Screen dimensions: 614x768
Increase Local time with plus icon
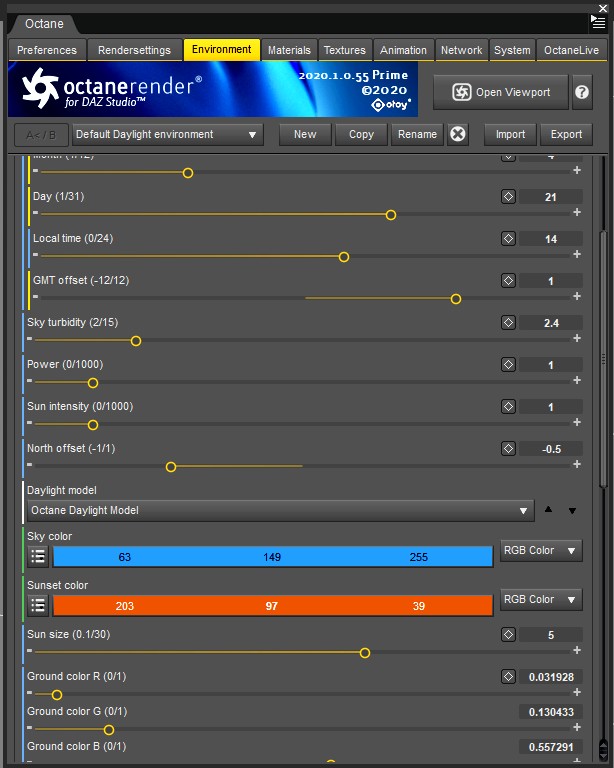click(577, 254)
